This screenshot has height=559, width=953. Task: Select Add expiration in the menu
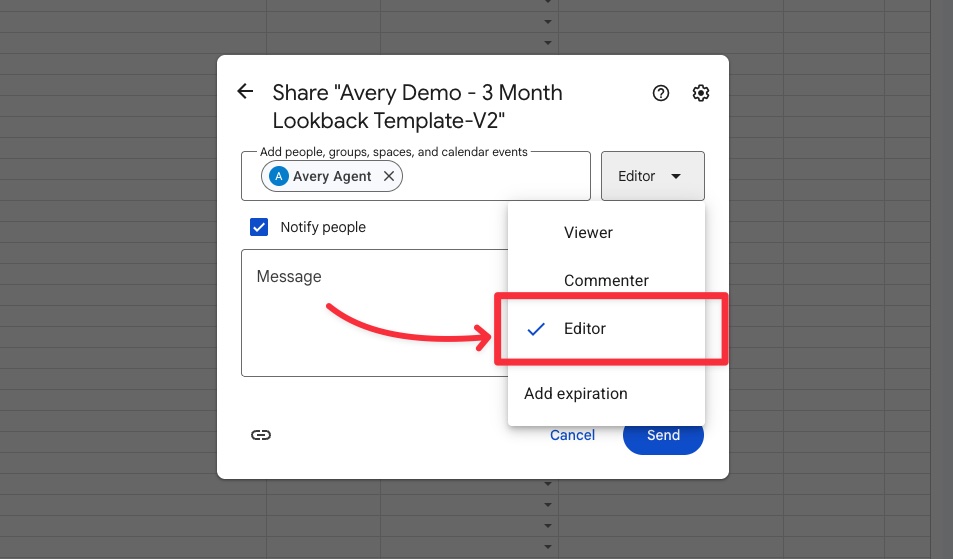(x=607, y=394)
